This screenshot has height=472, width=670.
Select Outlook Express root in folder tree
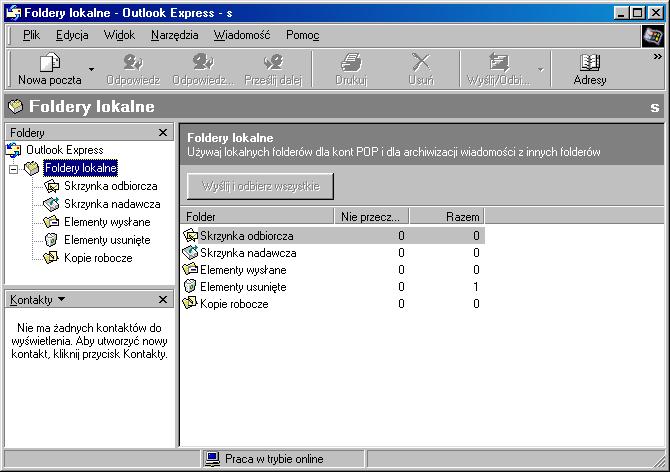(65, 150)
